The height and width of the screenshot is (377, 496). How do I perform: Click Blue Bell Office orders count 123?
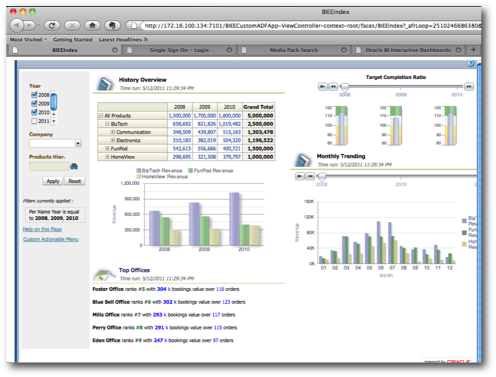point(226,302)
